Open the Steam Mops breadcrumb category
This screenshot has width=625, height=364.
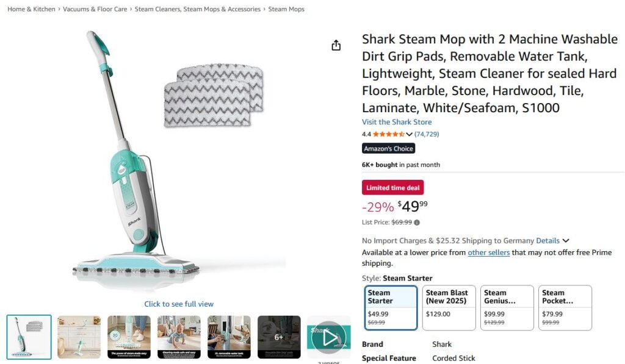pyautogui.click(x=287, y=9)
